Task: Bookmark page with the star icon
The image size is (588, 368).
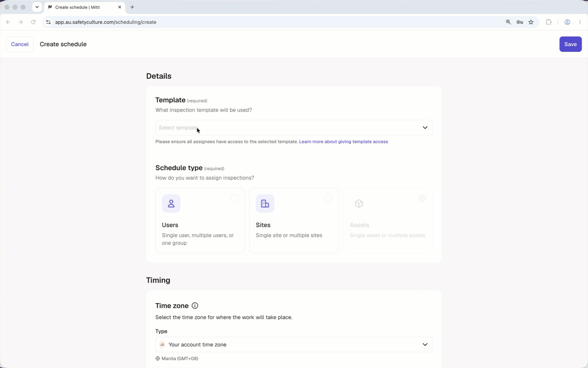Action: point(531,22)
